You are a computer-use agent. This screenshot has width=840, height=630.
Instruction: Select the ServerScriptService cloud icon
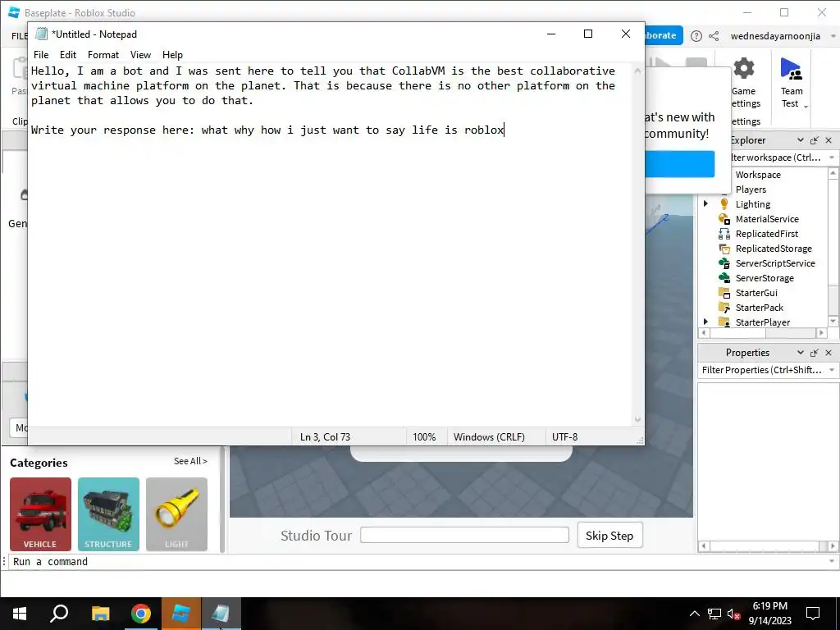tap(724, 263)
